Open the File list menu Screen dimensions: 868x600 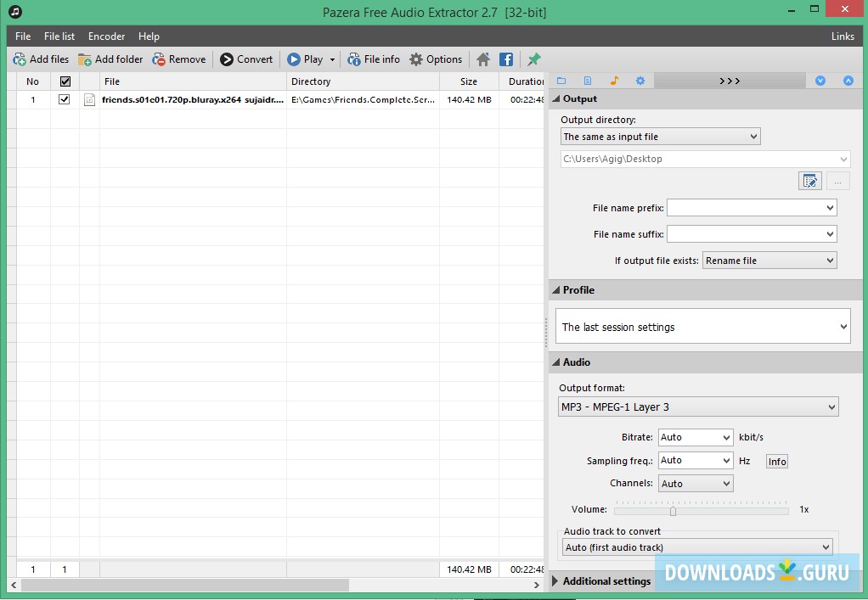[x=59, y=36]
